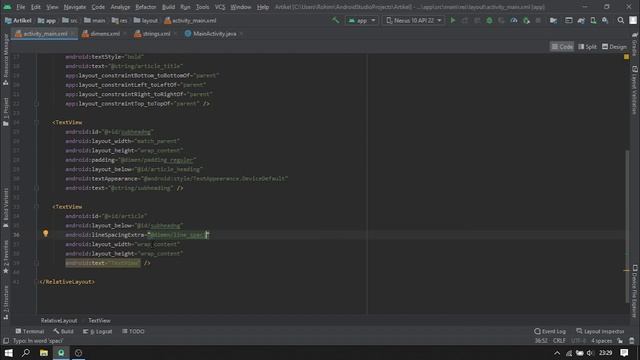
Task: Click the res folder breadcrumb
Action: coord(120,20)
